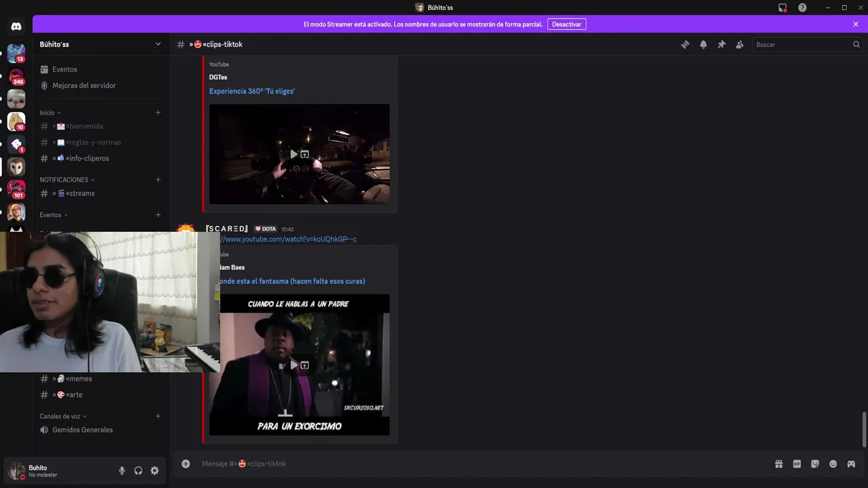Go to the arte channel
The width and height of the screenshot is (868, 488).
coord(100,394)
